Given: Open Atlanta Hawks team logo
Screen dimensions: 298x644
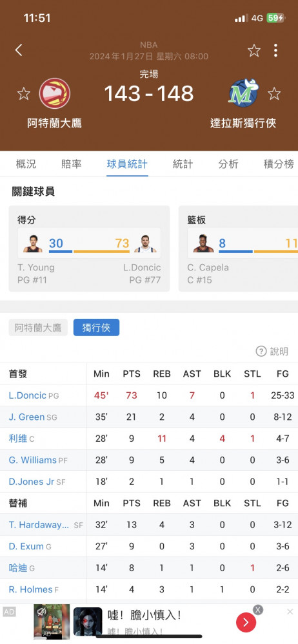Looking at the screenshot, I should tap(55, 93).
